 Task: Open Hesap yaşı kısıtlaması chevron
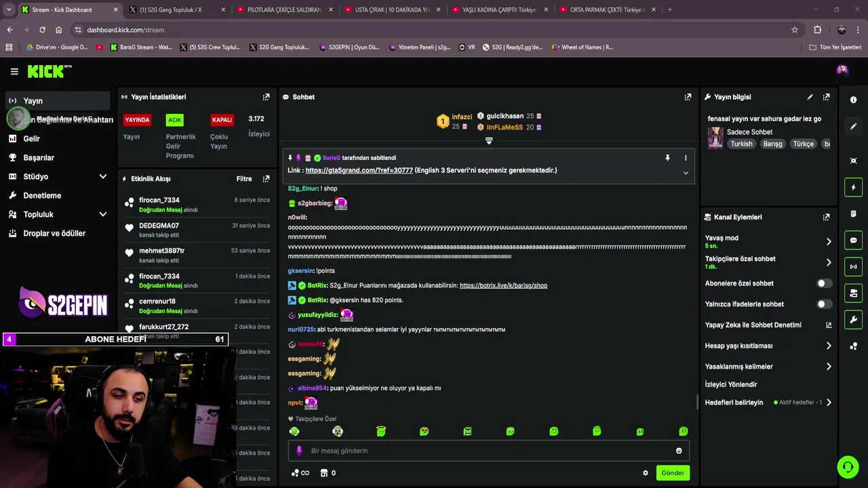(x=829, y=346)
